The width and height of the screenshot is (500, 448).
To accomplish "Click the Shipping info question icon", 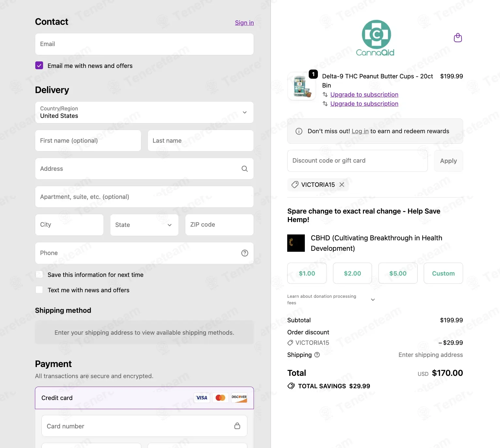I will pos(317,355).
